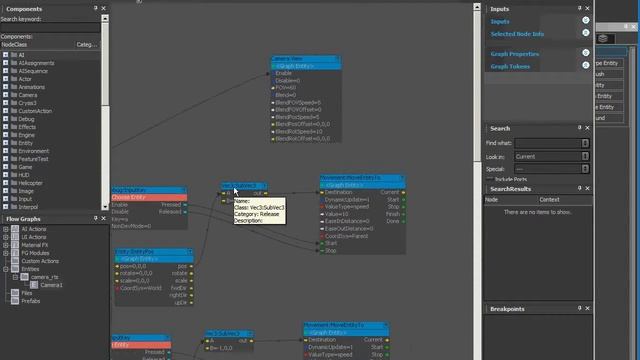640x360 pixels.
Task: Open the Graph Properties link
Action: [515, 53]
